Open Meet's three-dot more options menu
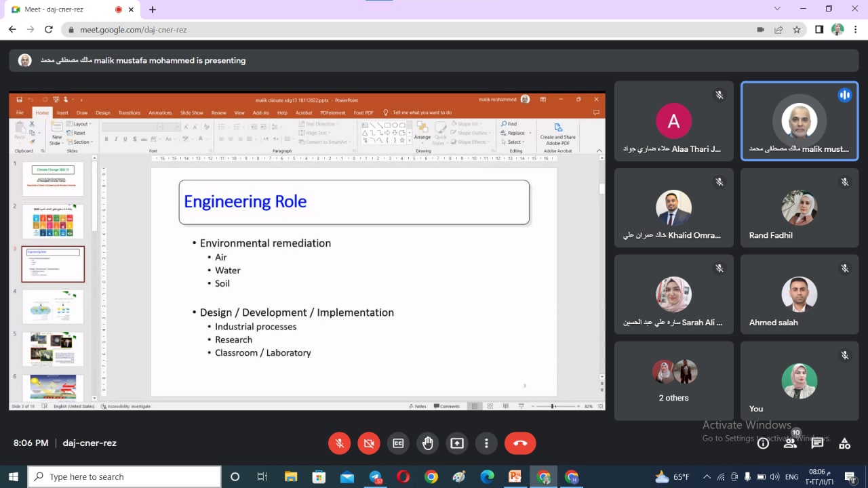 point(486,443)
